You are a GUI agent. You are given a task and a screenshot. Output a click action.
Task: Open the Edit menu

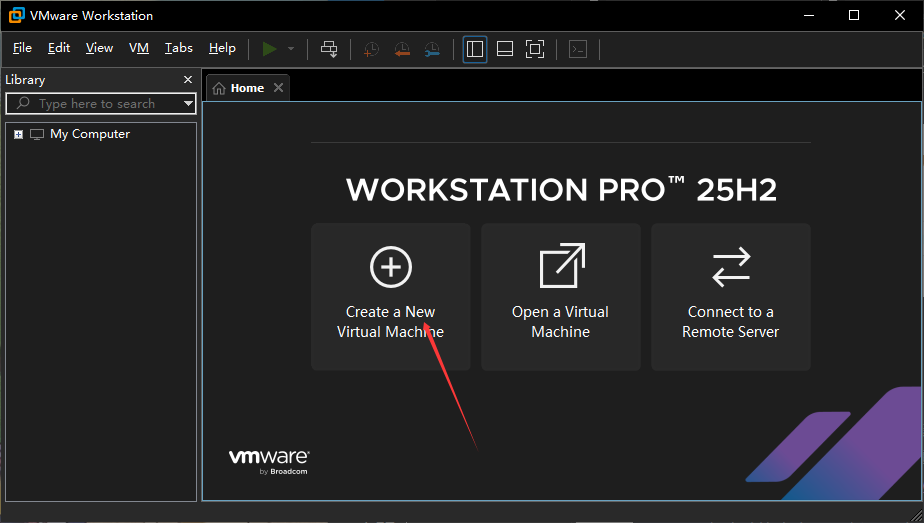point(59,48)
